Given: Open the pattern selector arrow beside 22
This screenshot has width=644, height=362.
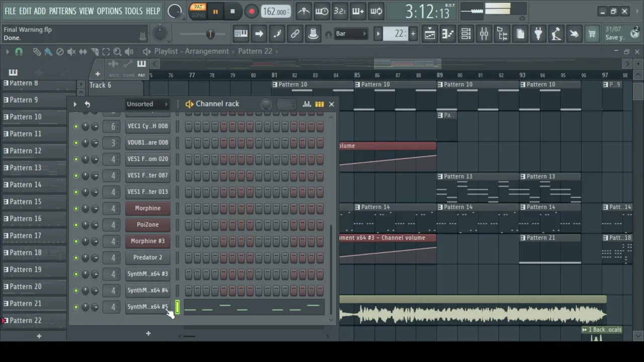Looking at the screenshot, I should click(378, 34).
